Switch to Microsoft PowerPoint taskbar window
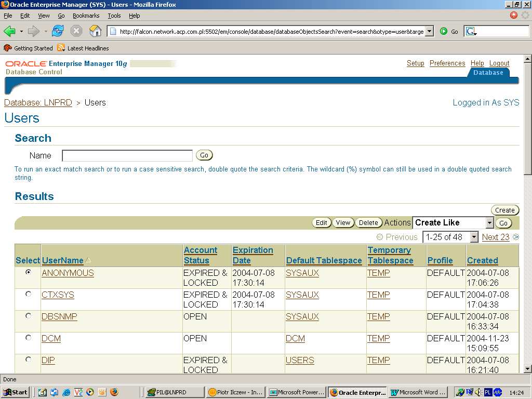 point(297,392)
